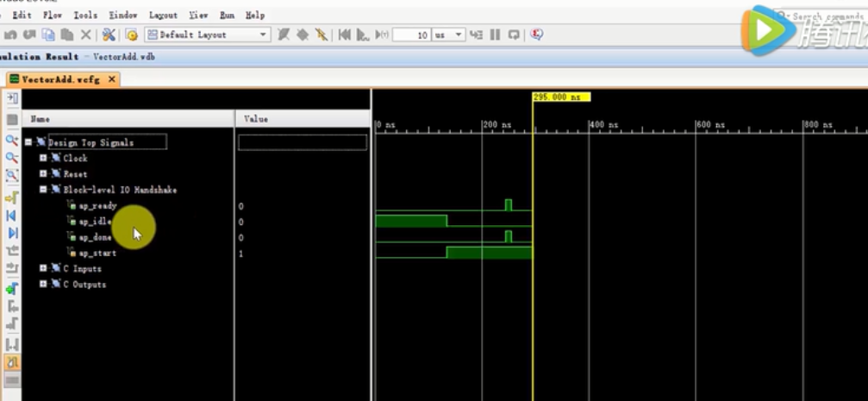
Task: Select the ap_done signal
Action: click(x=95, y=237)
